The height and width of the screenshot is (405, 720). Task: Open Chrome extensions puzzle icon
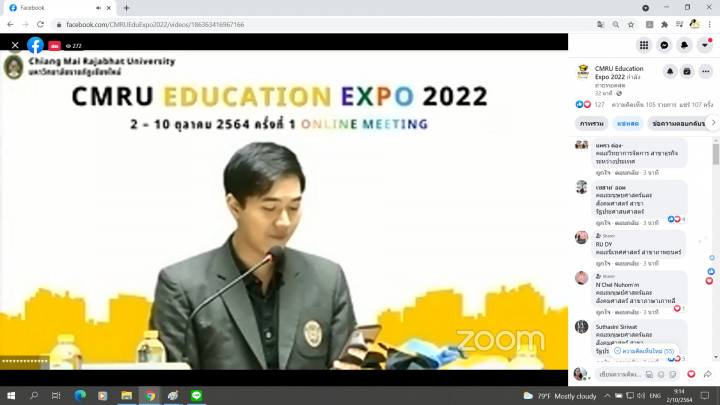click(x=664, y=24)
